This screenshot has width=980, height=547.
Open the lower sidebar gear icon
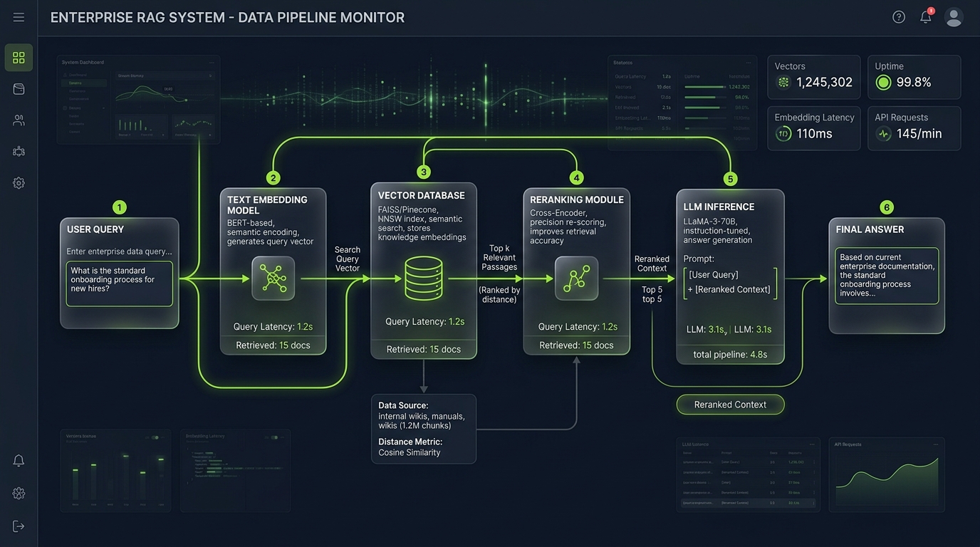point(19,494)
